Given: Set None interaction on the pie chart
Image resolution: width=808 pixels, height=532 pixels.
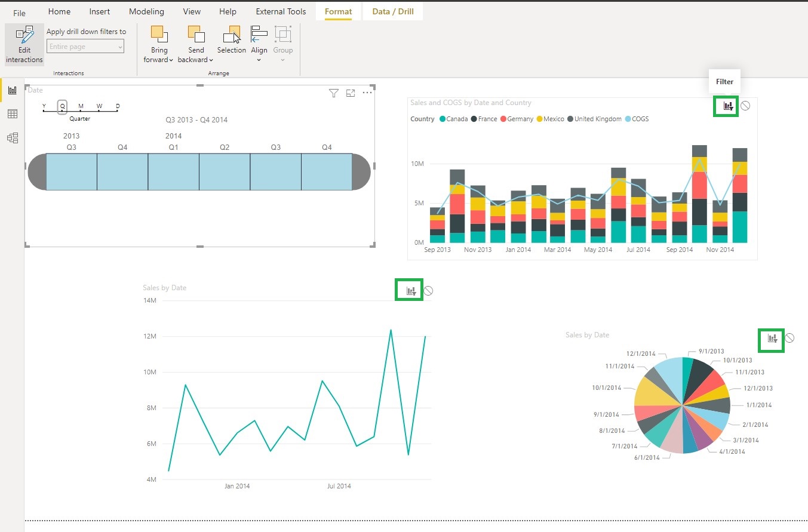Looking at the screenshot, I should point(790,338).
